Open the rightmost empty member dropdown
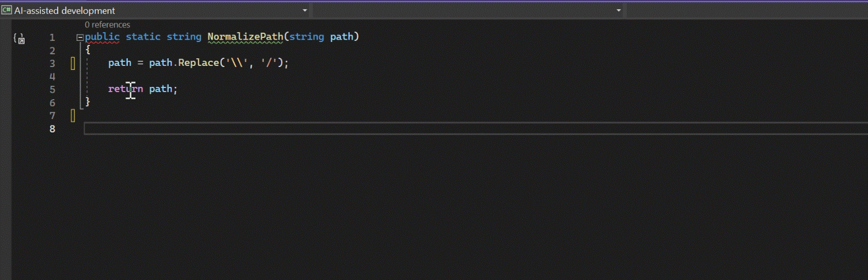This screenshot has height=280, width=868. [747, 10]
